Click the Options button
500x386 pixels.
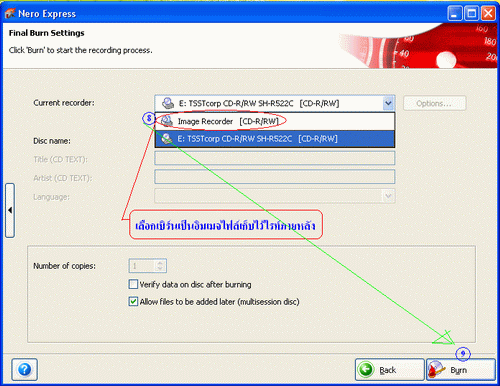[434, 103]
